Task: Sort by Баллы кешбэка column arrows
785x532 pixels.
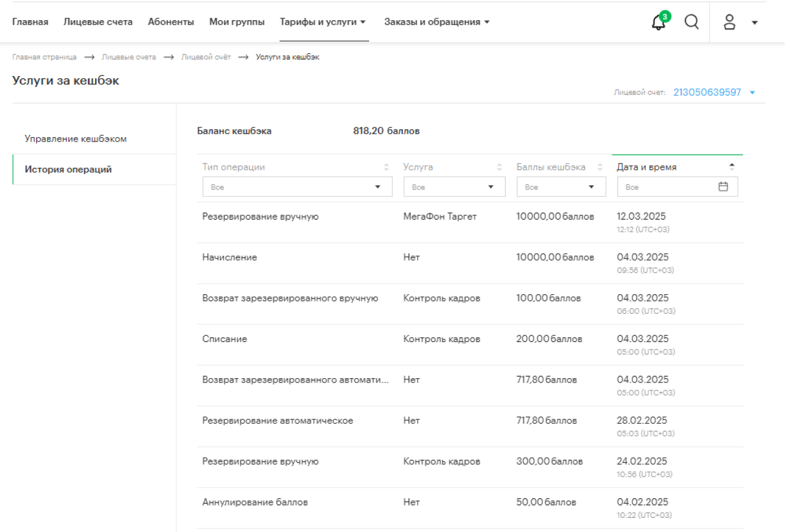Action: click(x=600, y=167)
